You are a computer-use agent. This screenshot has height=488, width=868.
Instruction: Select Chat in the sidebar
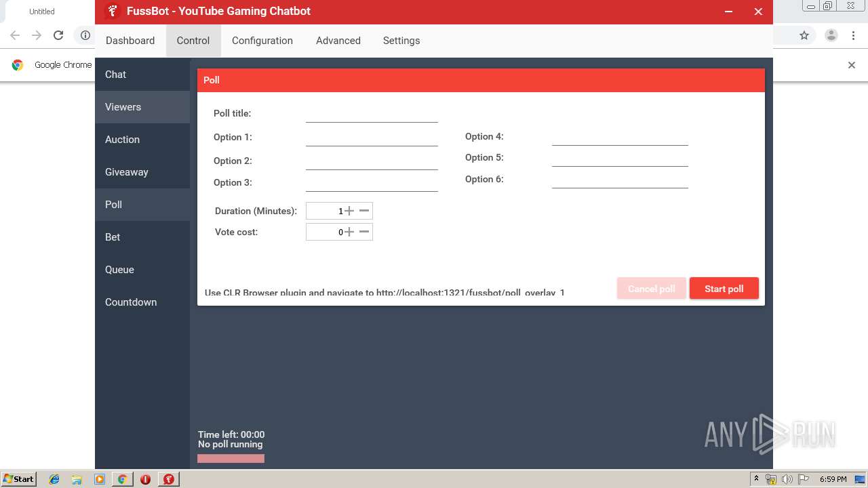point(142,75)
